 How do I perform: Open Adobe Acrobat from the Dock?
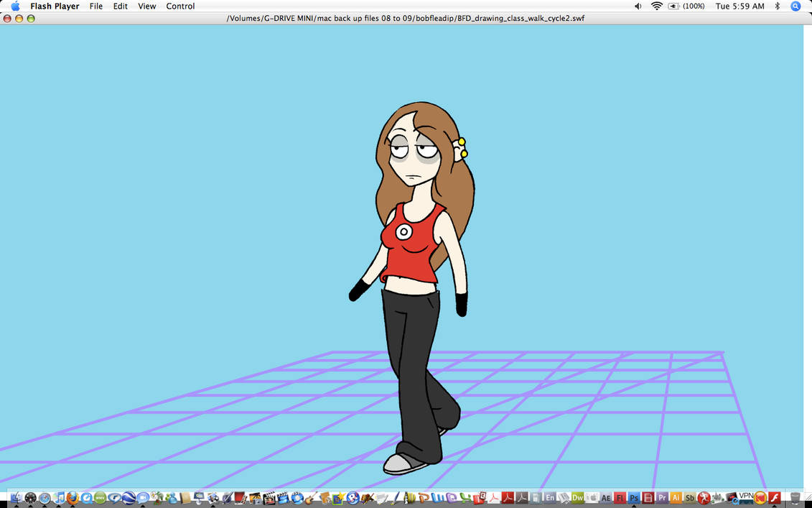coord(507,497)
